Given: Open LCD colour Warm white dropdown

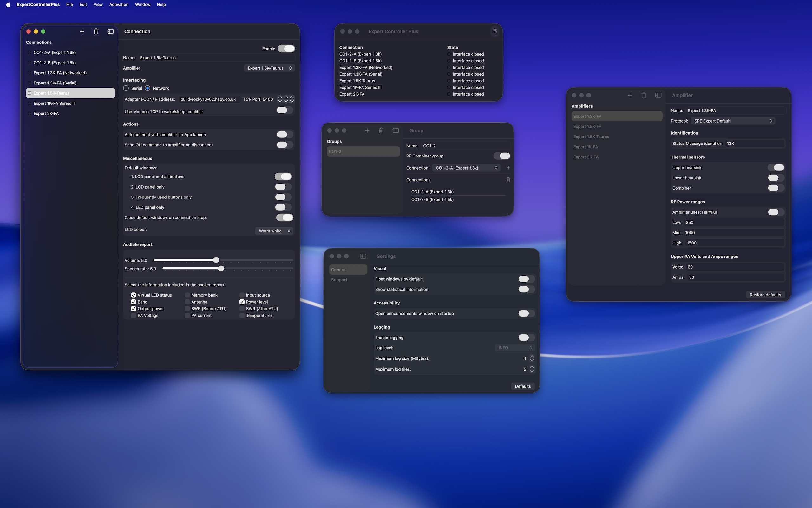Looking at the screenshot, I should point(274,231).
